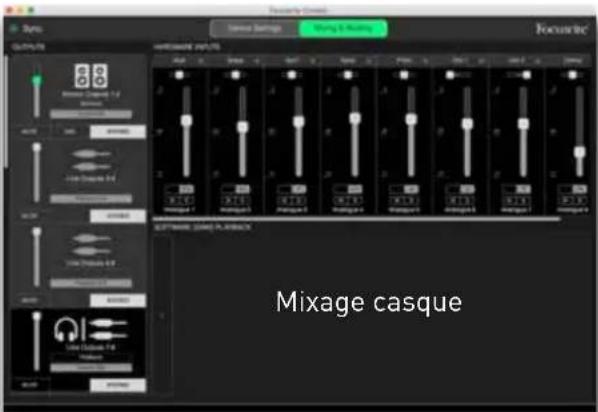Solo the Analogue 2 channel with its S button
The width and height of the screenshot is (598, 412).
pos(243,200)
